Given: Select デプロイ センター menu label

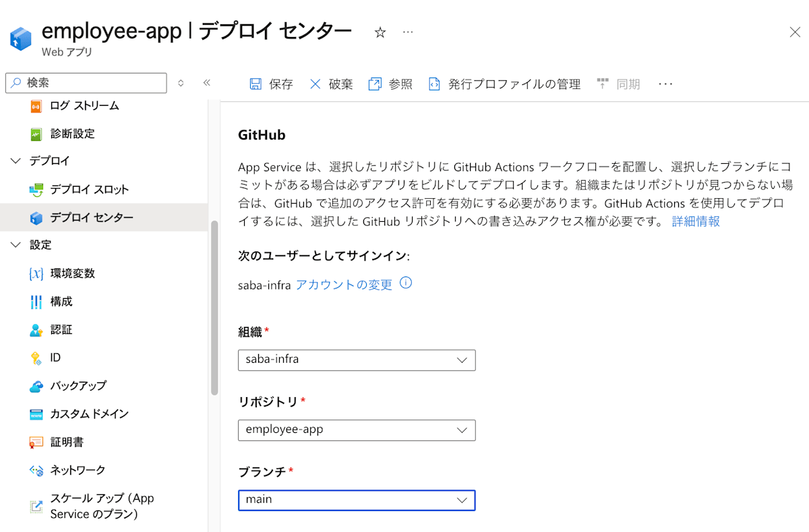Looking at the screenshot, I should pyautogui.click(x=92, y=218).
